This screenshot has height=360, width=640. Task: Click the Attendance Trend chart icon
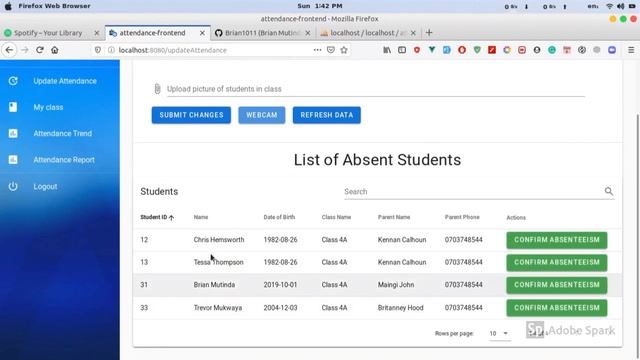[13, 133]
